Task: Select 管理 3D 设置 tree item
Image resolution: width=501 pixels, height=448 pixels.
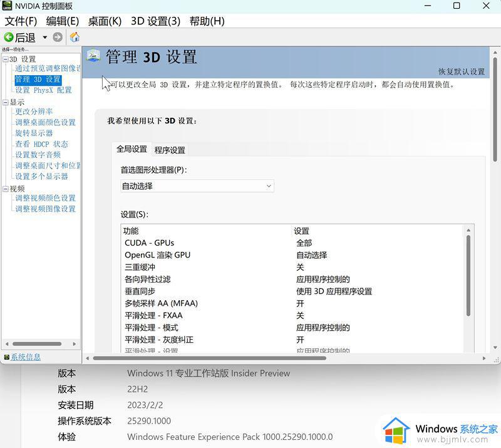Action: (x=38, y=80)
